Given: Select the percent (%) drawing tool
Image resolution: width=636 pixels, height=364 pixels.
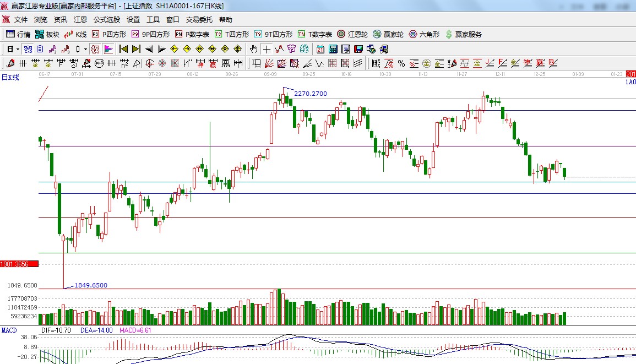Looking at the screenshot, I should coord(401,63).
